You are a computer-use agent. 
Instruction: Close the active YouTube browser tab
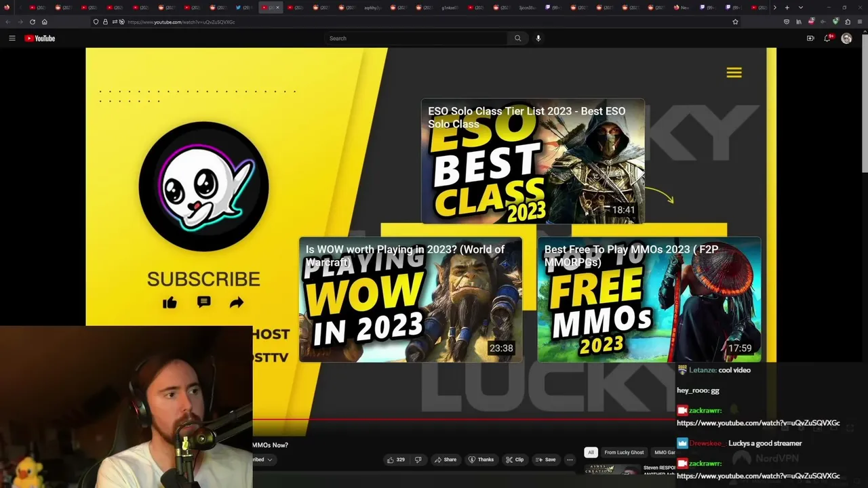277,7
